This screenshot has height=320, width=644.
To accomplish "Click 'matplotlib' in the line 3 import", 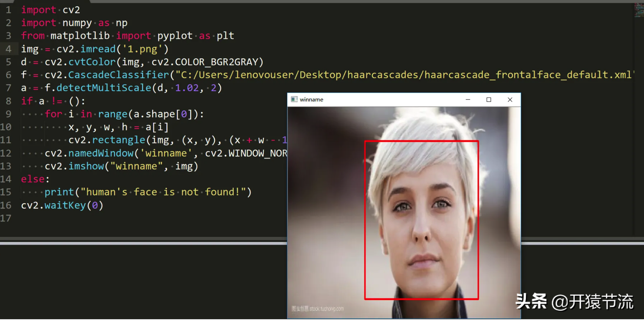I will click(80, 36).
